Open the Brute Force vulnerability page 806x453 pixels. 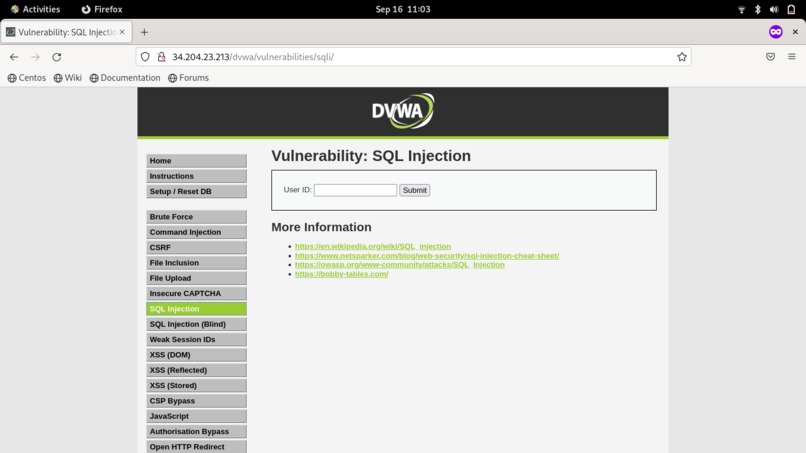coord(196,217)
